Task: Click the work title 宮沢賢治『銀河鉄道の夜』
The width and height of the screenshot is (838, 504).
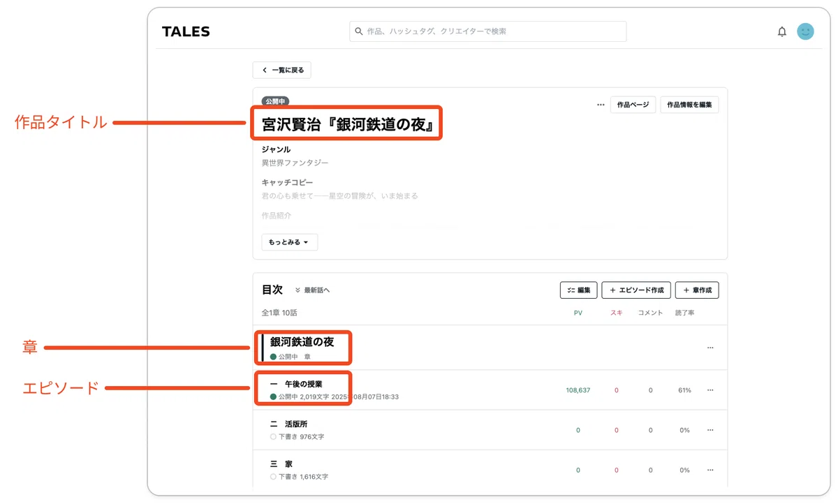Action: click(346, 124)
